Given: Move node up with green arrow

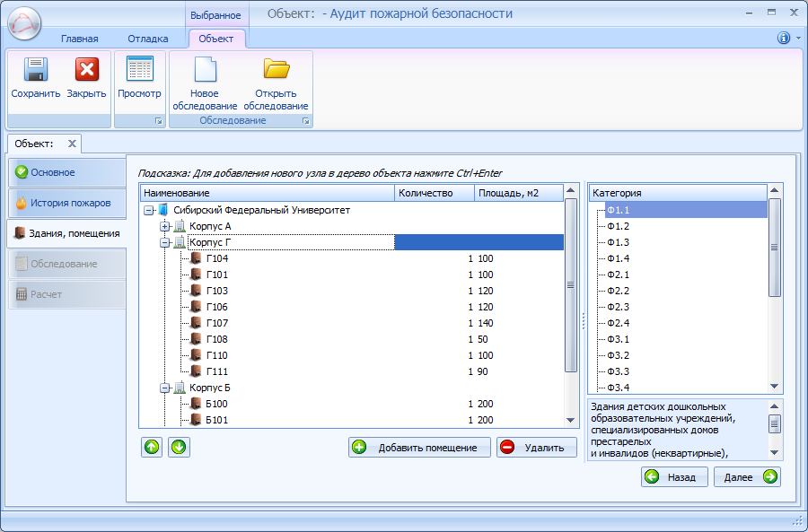Looking at the screenshot, I should (152, 447).
